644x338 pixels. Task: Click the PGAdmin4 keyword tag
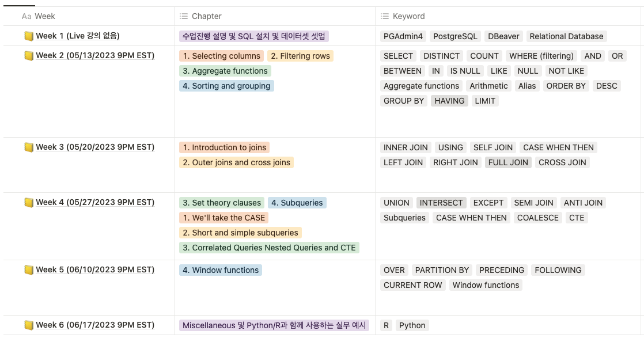[403, 36]
